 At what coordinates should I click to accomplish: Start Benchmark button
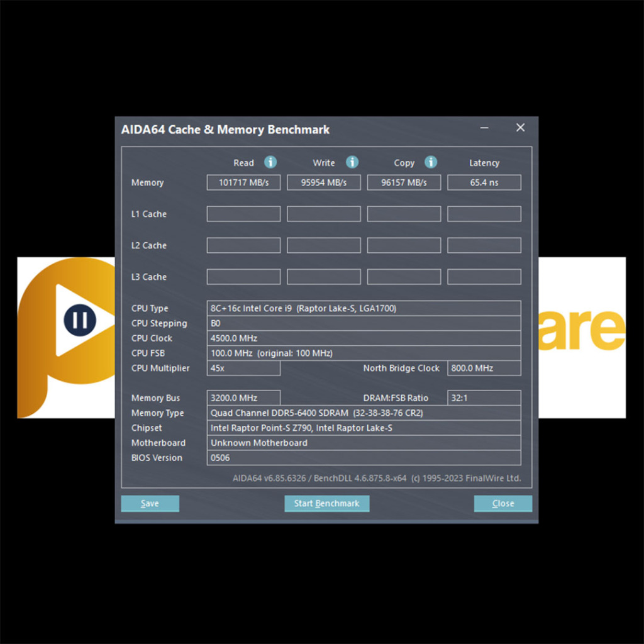327,503
